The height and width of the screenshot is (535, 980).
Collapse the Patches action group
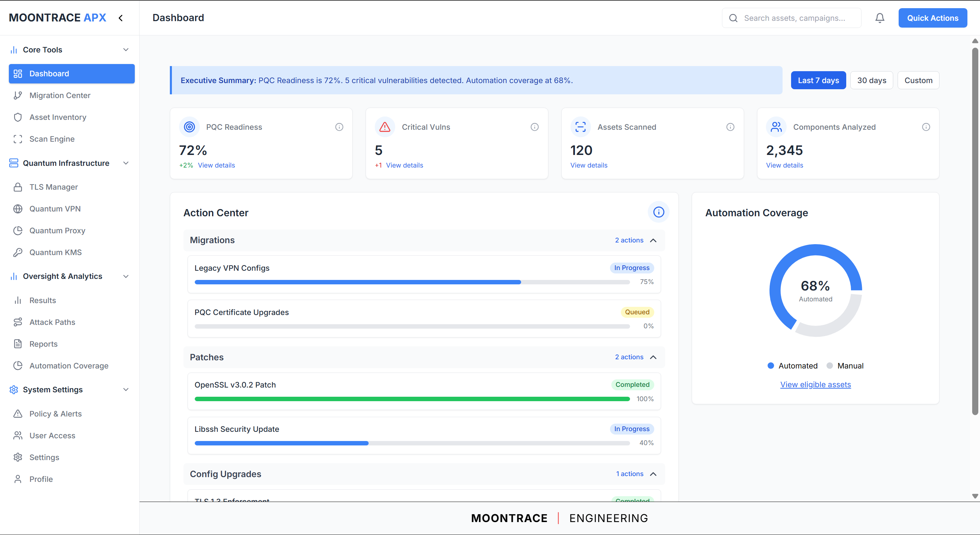(x=653, y=357)
